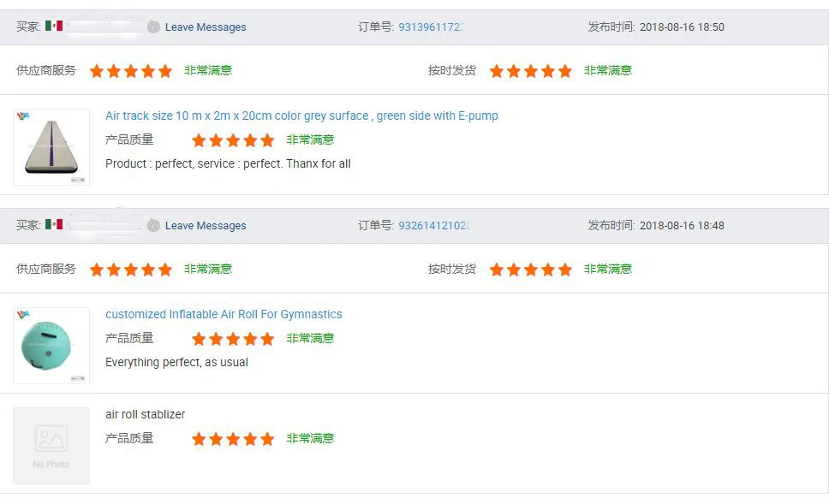Click first 按时发货 star in the 18:48 review
This screenshot has width=829, height=504.
point(497,270)
